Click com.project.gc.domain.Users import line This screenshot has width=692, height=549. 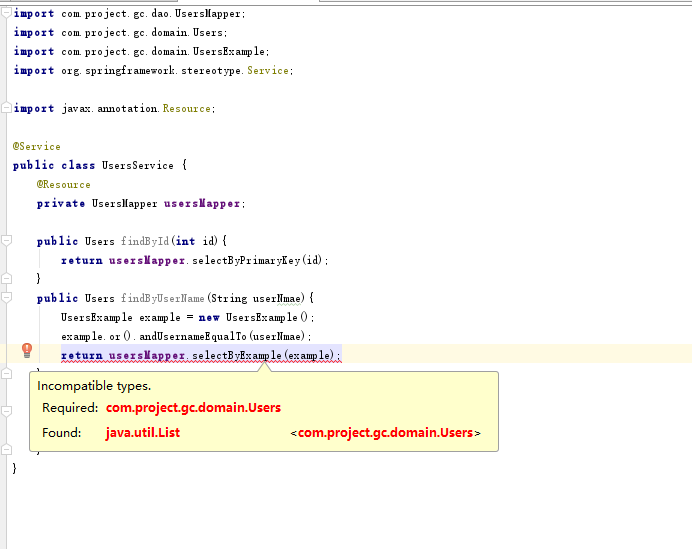120,33
